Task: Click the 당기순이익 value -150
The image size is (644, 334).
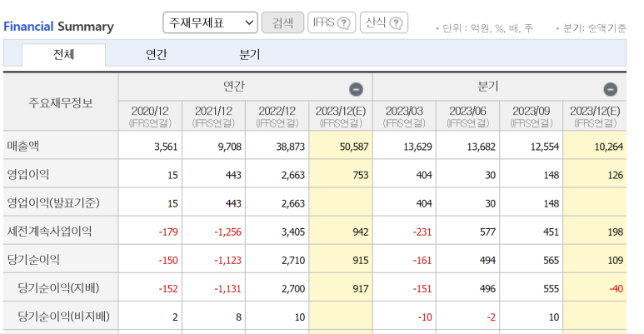Action: (x=168, y=260)
